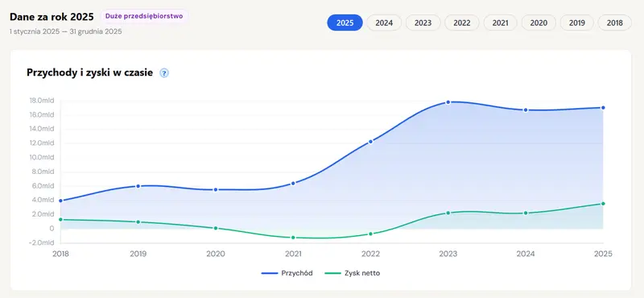Click the help question mark icon

[x=164, y=73]
